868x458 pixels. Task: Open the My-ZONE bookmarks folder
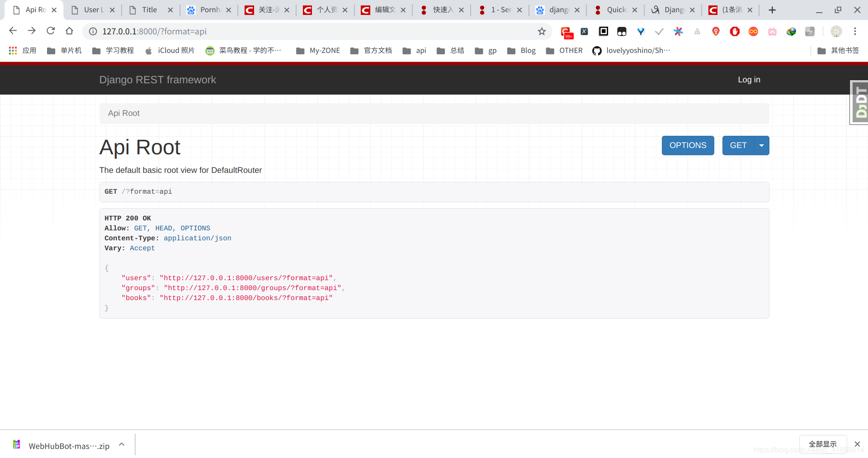pos(318,50)
